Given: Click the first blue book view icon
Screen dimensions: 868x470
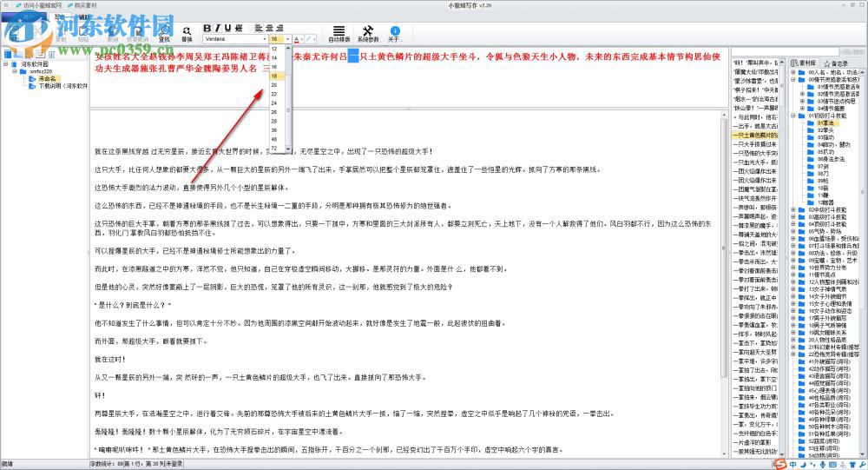Looking at the screenshot, I should coord(8,55).
